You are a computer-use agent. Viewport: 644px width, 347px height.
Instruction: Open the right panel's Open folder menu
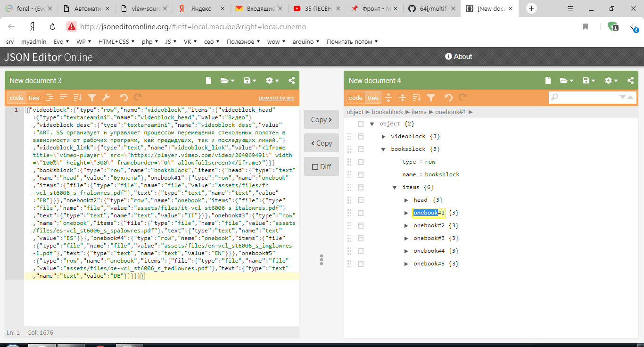click(x=567, y=81)
